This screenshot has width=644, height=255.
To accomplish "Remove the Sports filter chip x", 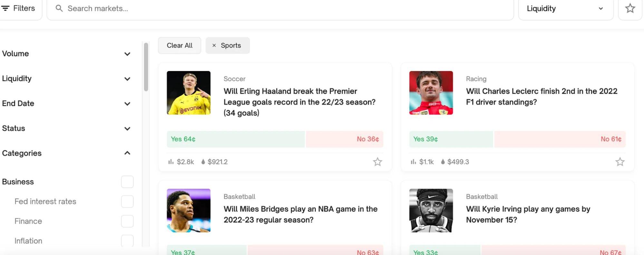I will (x=214, y=46).
